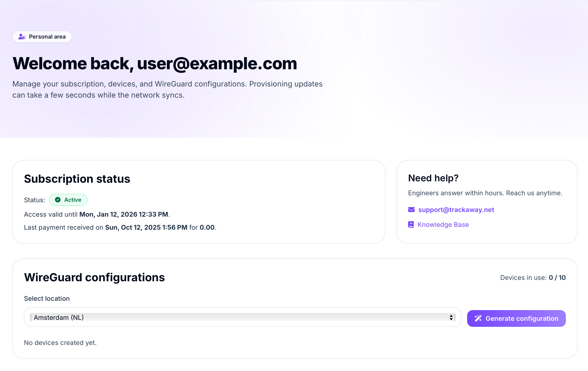The width and height of the screenshot is (588, 371).
Task: Click the Select location label
Action: pyautogui.click(x=47, y=298)
